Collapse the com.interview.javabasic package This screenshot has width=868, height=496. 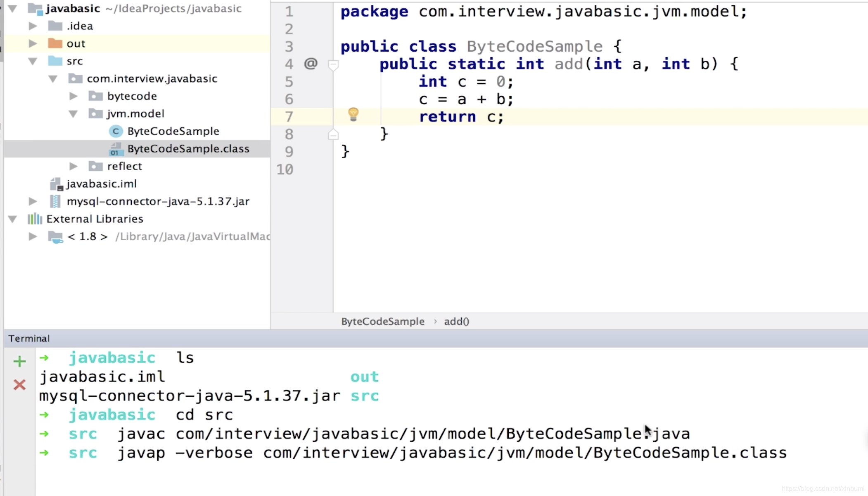tap(52, 79)
